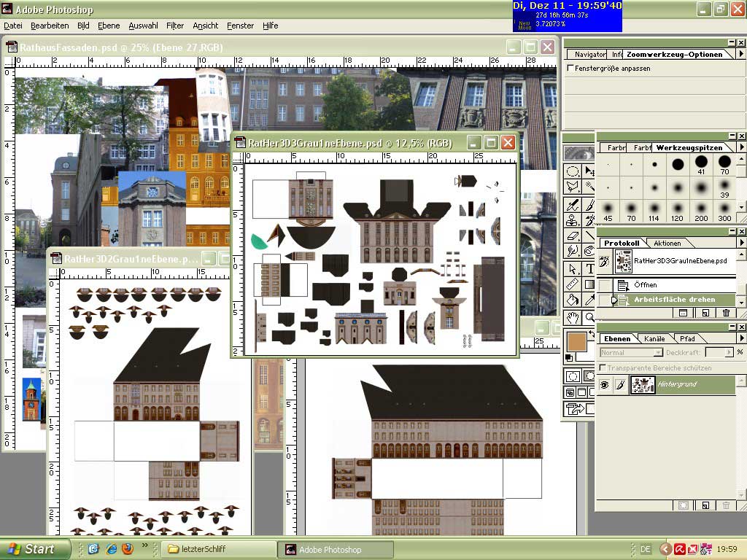
Task: Select the Paint Bucket tool
Action: [x=572, y=300]
